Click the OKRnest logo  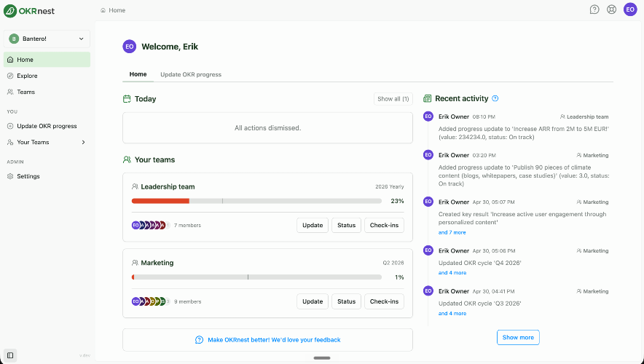tap(29, 11)
